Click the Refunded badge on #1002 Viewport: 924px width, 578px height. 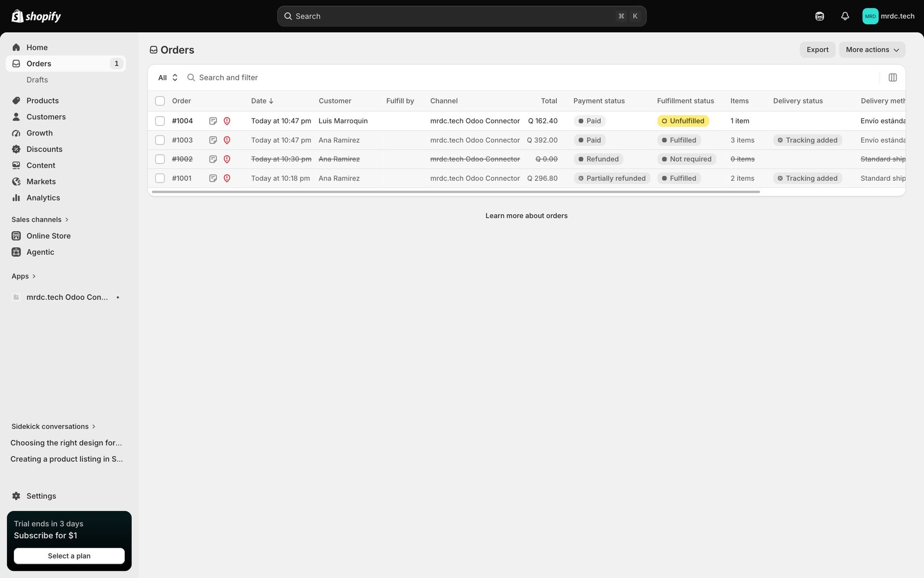(x=598, y=159)
